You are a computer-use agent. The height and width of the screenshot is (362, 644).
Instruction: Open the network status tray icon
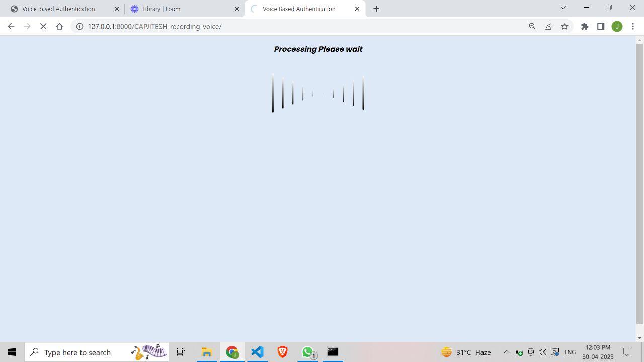(555, 352)
